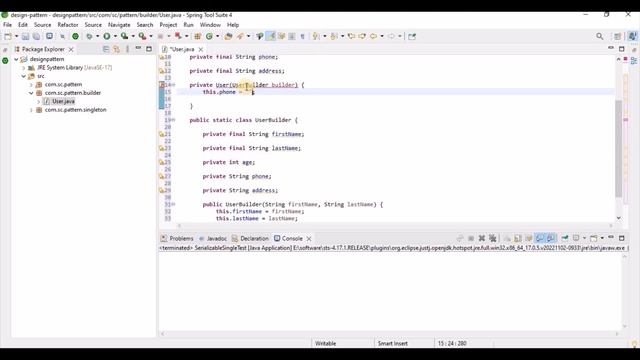
Task: Open the Window menu
Action: tap(210, 25)
